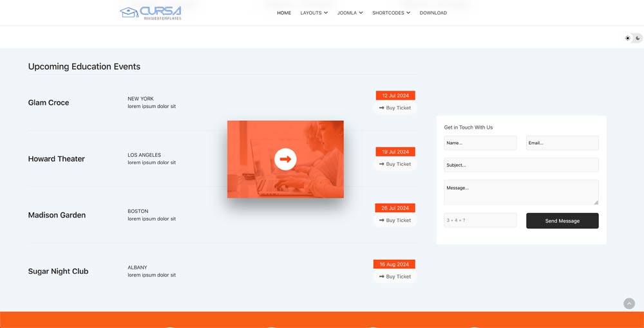
Task: Click the Message text area
Action: (521, 192)
